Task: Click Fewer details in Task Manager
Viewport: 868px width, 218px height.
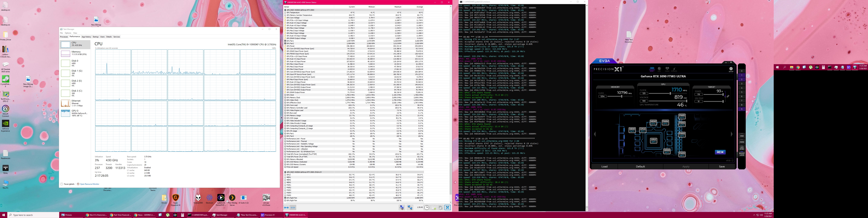Action: pos(67,184)
